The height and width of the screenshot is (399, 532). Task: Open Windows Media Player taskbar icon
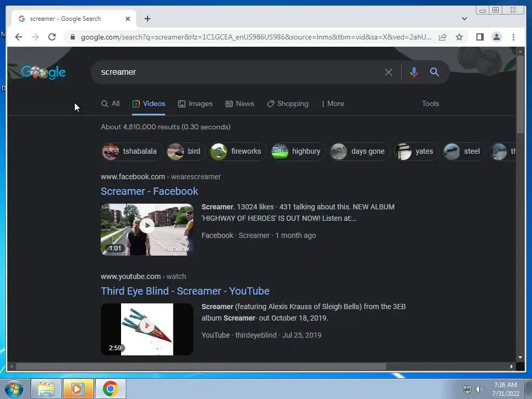(x=78, y=389)
